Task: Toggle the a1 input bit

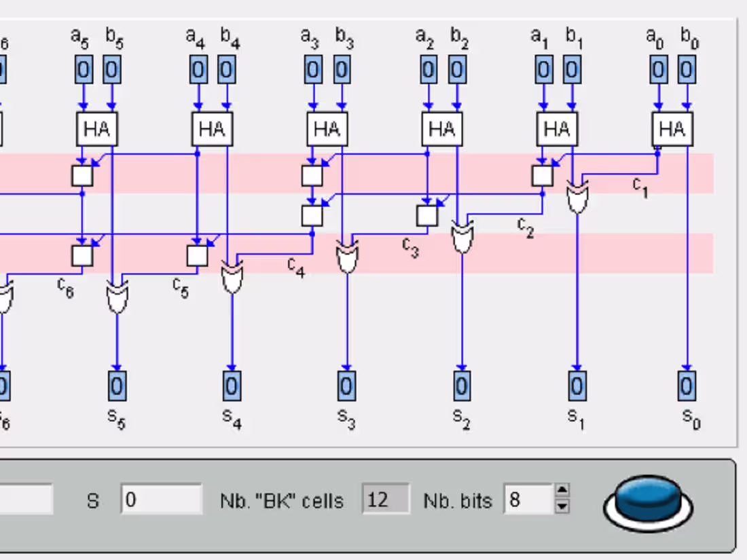Action: point(544,69)
